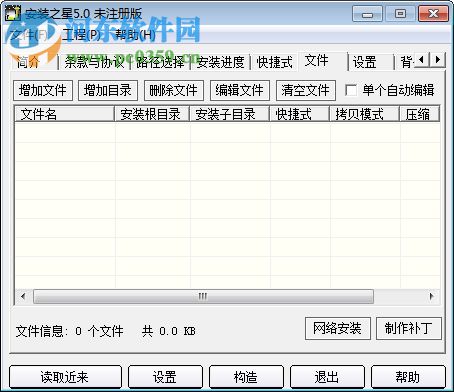Switch to the 路径选择 tab
This screenshot has height=392, width=454.
pyautogui.click(x=160, y=62)
